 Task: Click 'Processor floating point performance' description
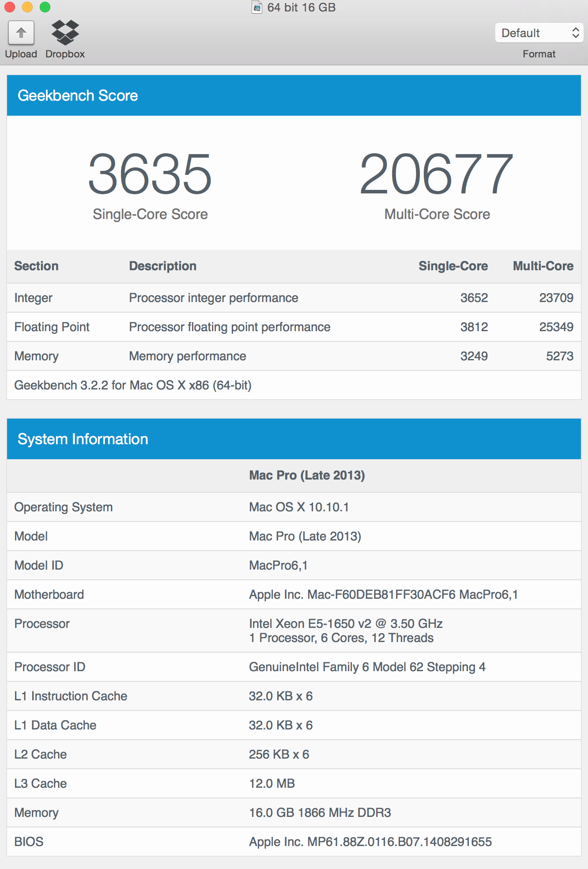[230, 327]
